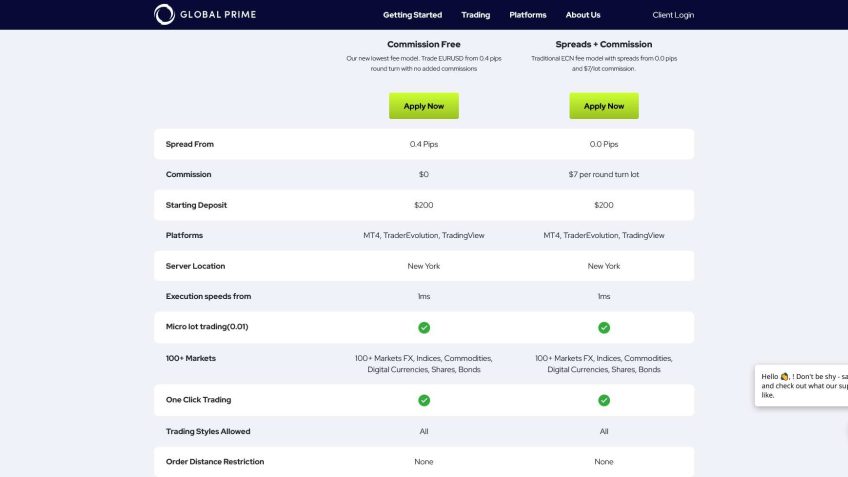848x477 pixels.
Task: Click One Click Trading checkmark, Commission Free column
Action: (424, 400)
